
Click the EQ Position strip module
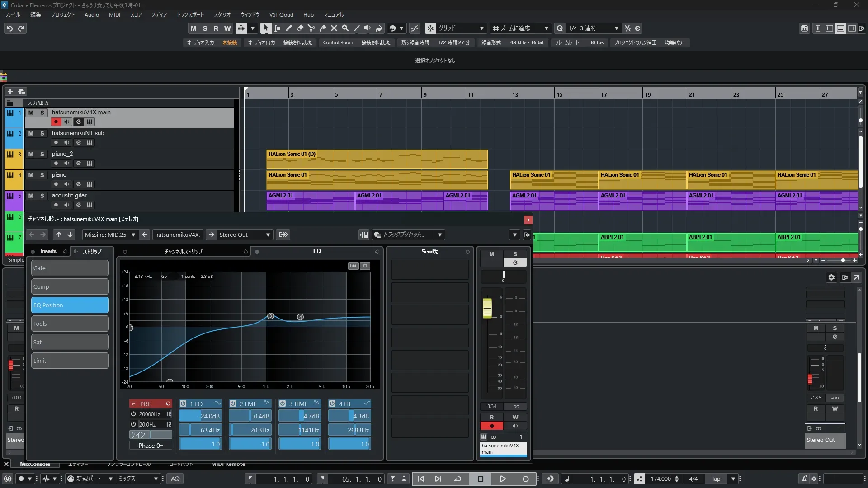tap(70, 305)
